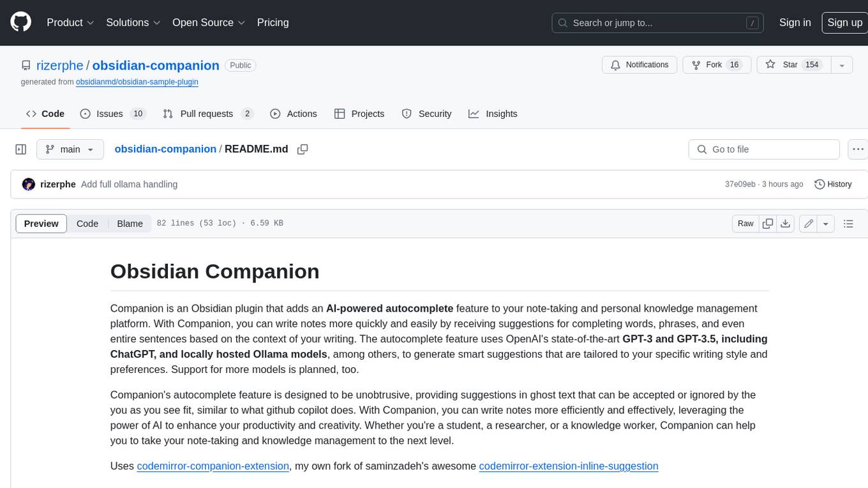Edit this file with pencil icon
Viewport: 868px width, 488px height.
tap(809, 224)
